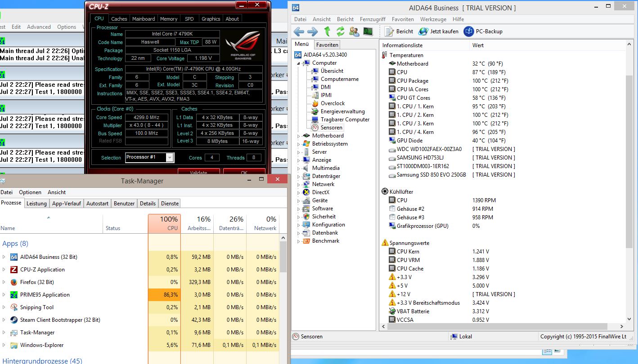
Task: Open the Graphics tab in CPU-Z
Action: pos(211,19)
